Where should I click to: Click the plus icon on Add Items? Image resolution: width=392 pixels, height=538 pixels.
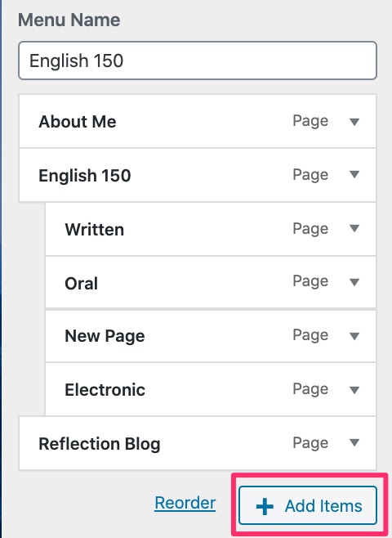pyautogui.click(x=265, y=506)
